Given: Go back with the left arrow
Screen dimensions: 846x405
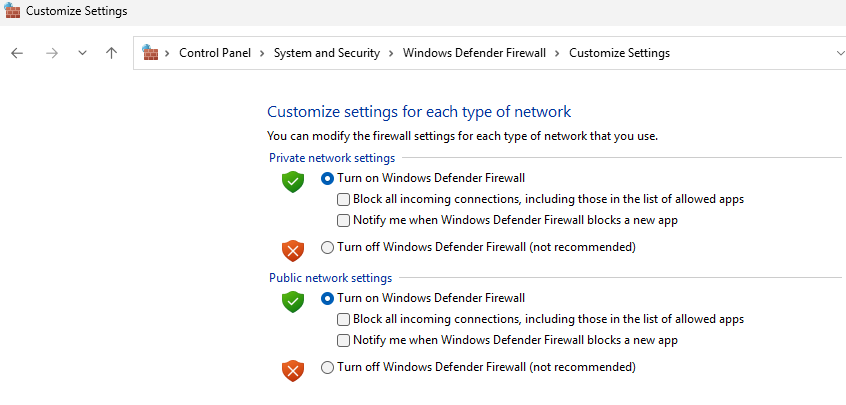Looking at the screenshot, I should (x=17, y=53).
